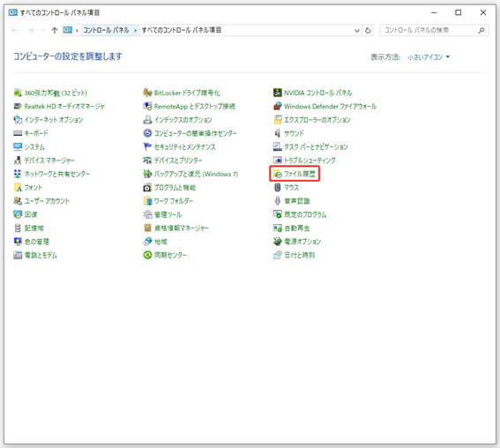This screenshot has height=448, width=500.
Task: Open the 同期センター icon
Action: 147,255
